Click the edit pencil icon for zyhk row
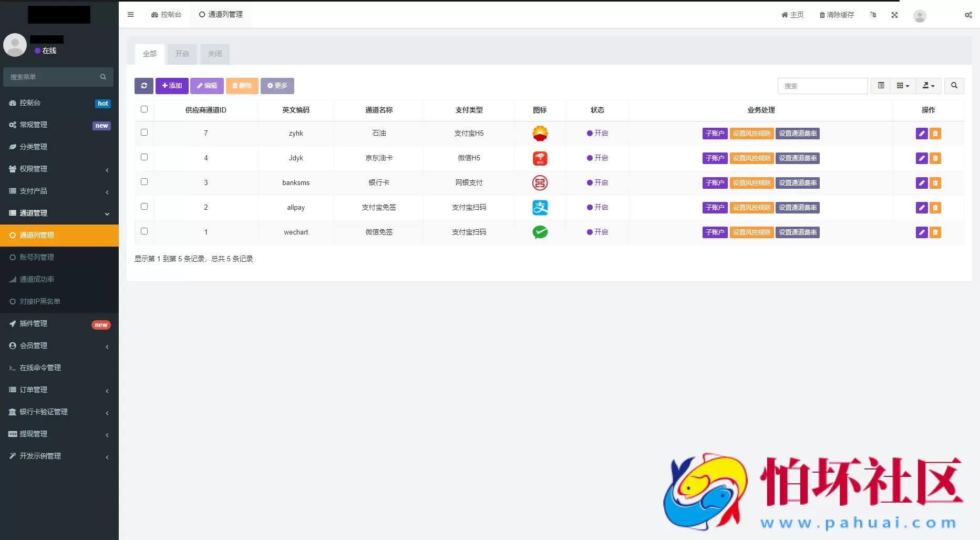The height and width of the screenshot is (540, 980). coord(921,134)
